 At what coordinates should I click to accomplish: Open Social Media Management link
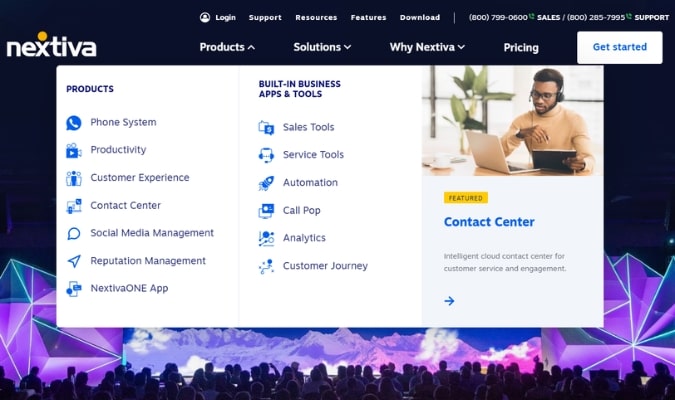(152, 233)
